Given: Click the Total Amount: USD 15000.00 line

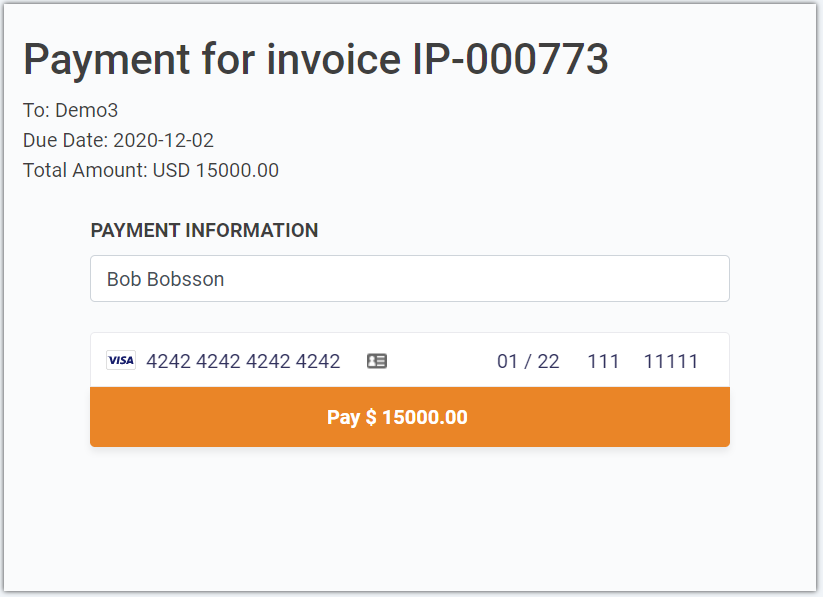Looking at the screenshot, I should [x=151, y=170].
